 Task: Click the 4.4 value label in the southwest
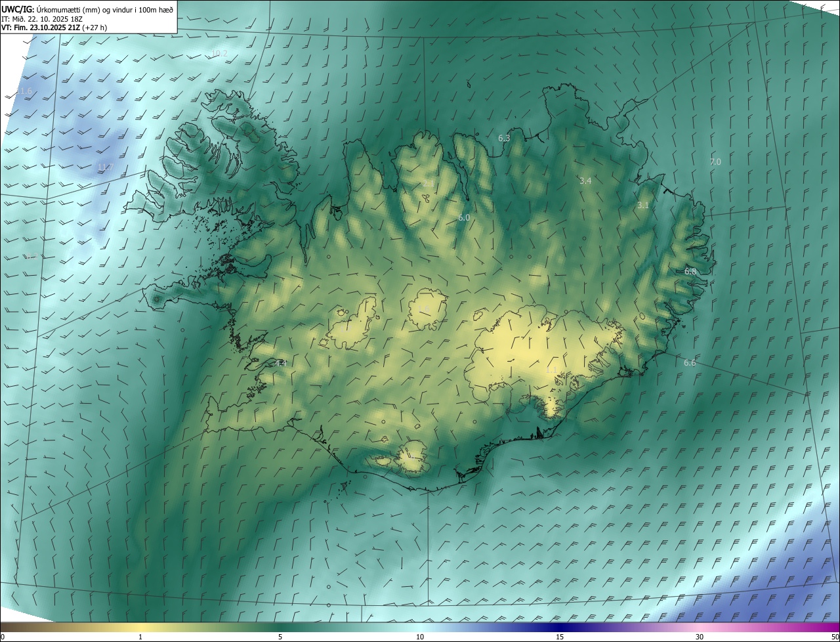pos(281,363)
